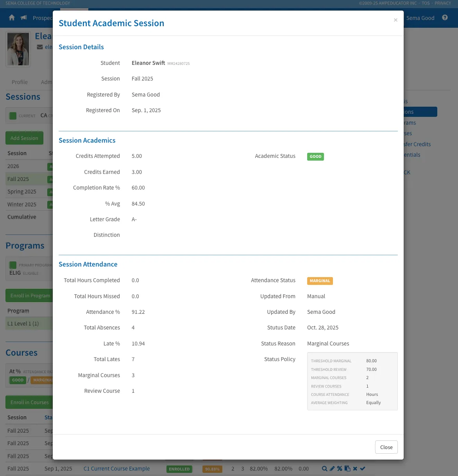Close the dialog with the X icon

pyautogui.click(x=395, y=20)
